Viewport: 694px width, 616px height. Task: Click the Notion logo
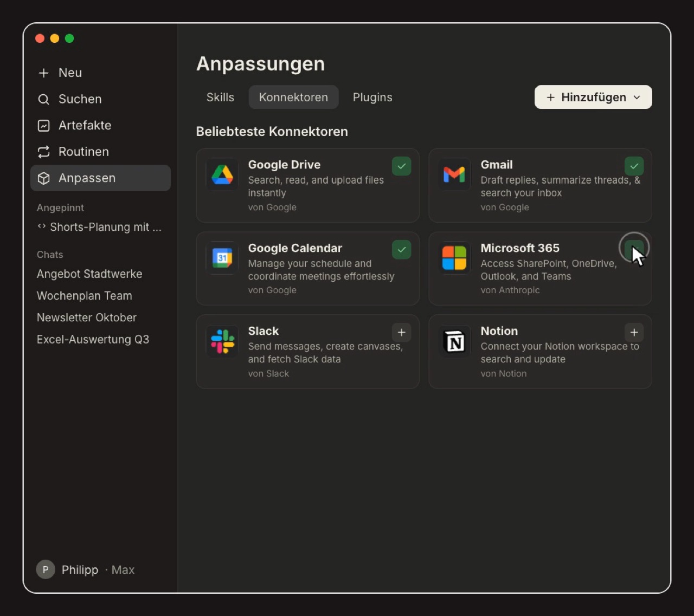454,341
